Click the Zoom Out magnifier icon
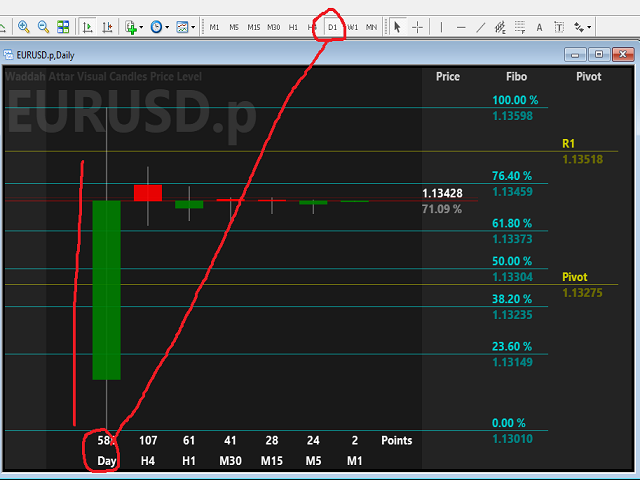Image resolution: width=640 pixels, height=480 pixels. coord(43,27)
